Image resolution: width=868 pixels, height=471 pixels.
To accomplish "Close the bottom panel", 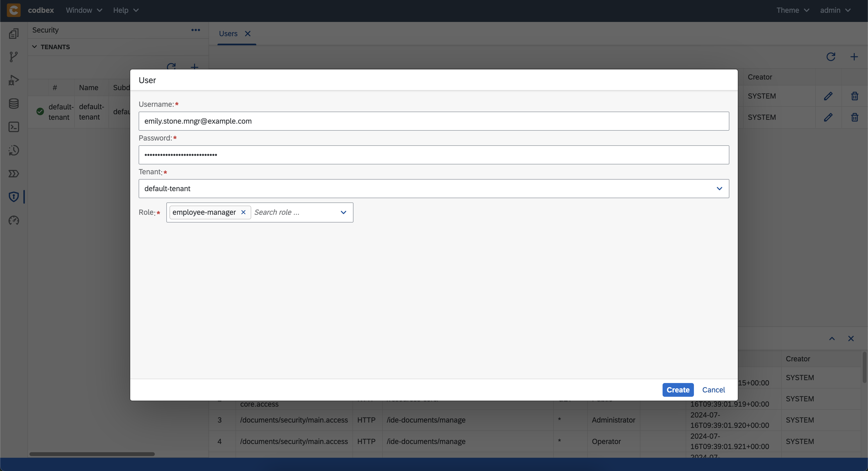I will click(x=851, y=339).
